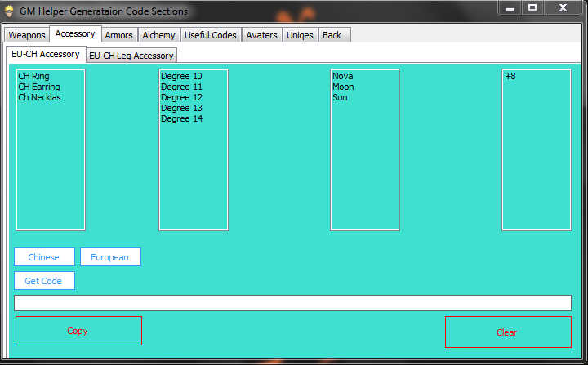Choose CH Earring in accessory list
This screenshot has height=365, width=588.
click(38, 87)
